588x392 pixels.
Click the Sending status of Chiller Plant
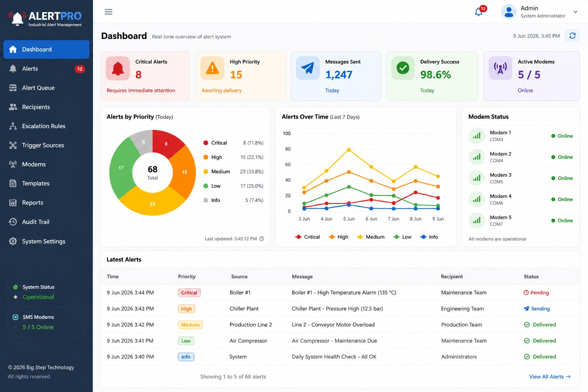[537, 309]
